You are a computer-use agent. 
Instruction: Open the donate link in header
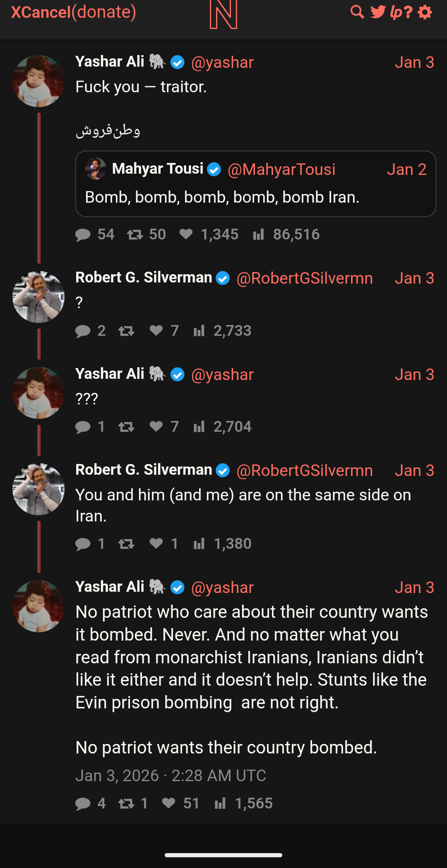(104, 12)
